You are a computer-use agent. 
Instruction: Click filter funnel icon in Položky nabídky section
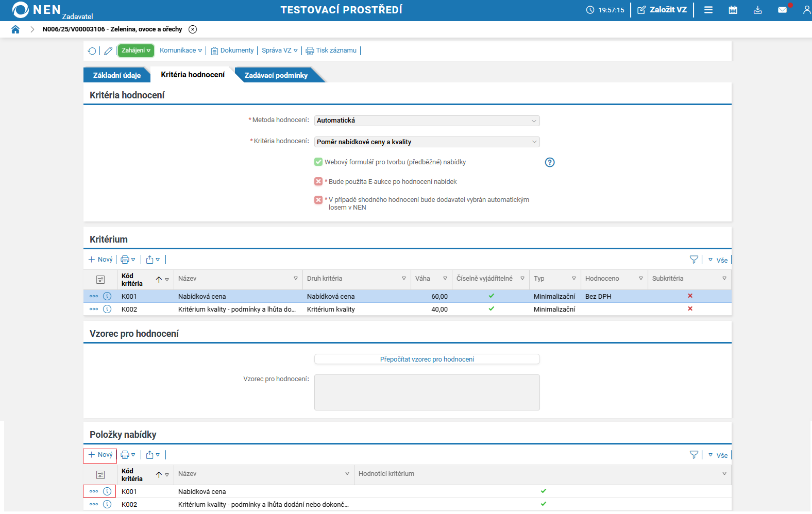[x=694, y=455]
